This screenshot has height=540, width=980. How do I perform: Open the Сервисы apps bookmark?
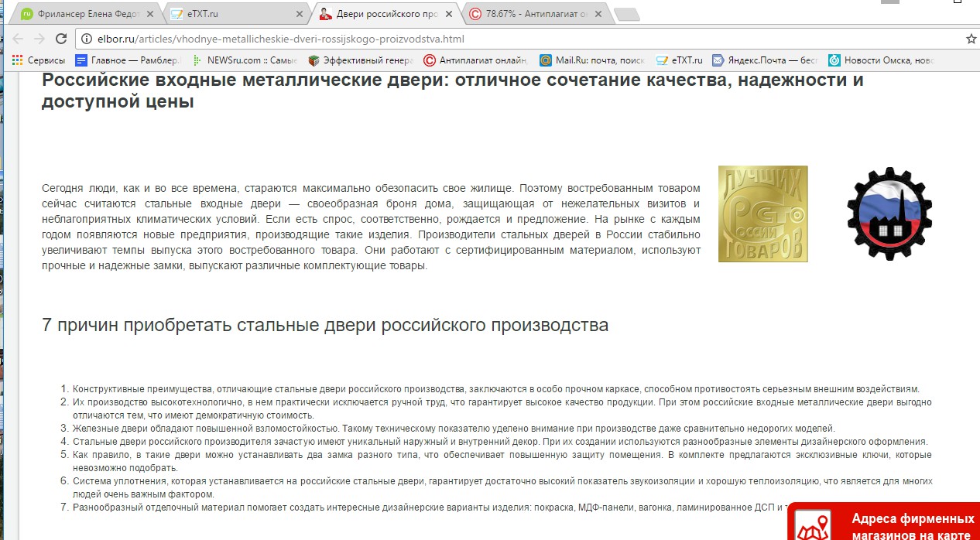(39, 60)
